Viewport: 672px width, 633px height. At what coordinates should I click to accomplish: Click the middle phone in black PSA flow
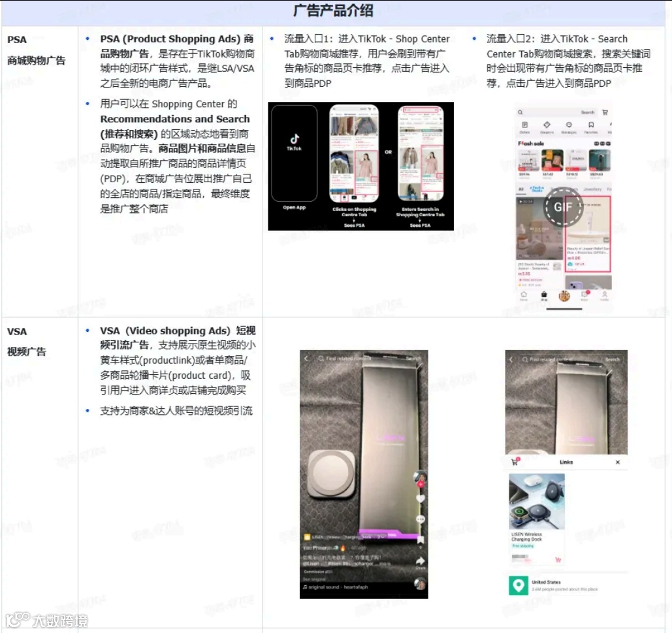tap(354, 154)
